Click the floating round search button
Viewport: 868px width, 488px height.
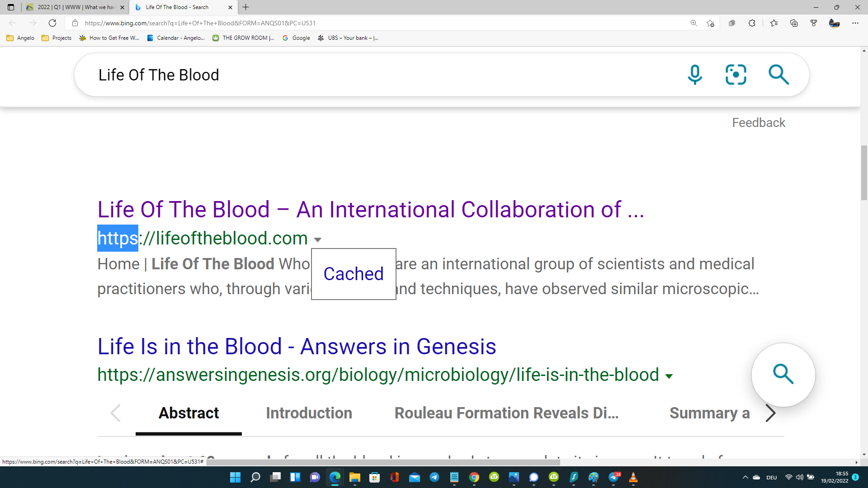coord(783,375)
